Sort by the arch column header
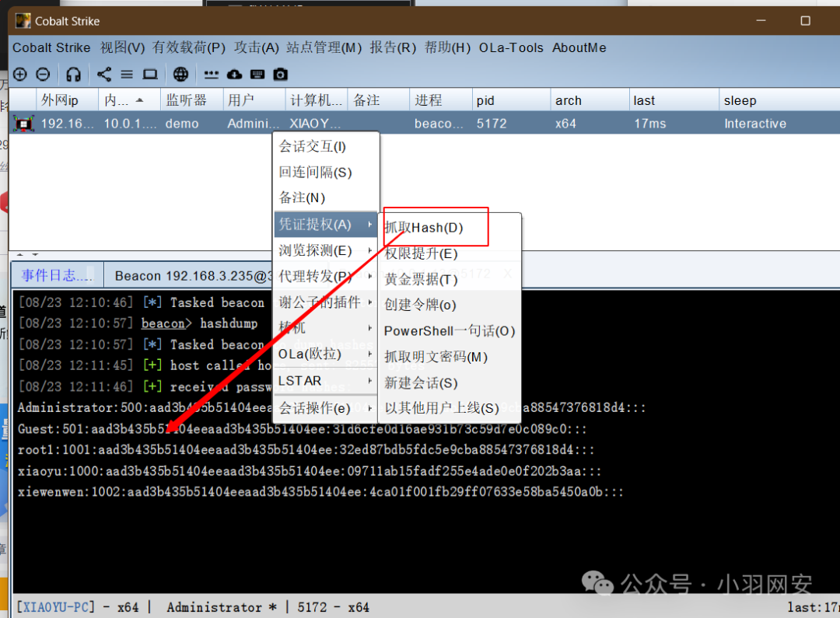 [x=590, y=100]
